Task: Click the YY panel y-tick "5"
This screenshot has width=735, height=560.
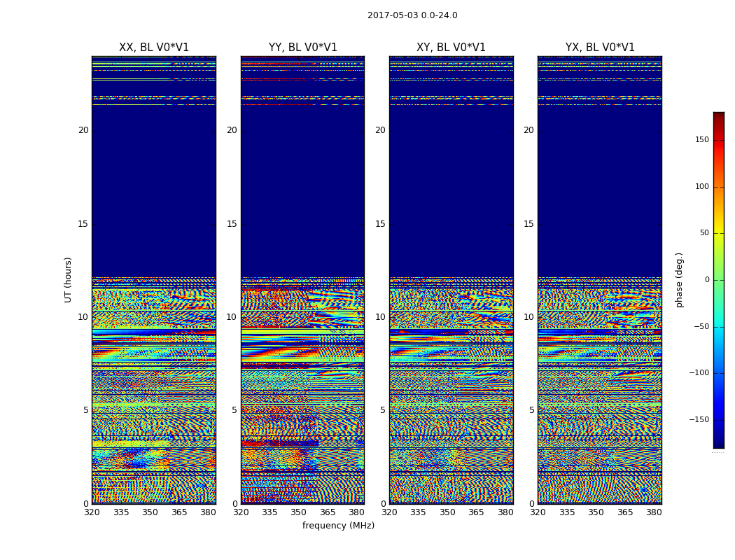Action: point(234,410)
